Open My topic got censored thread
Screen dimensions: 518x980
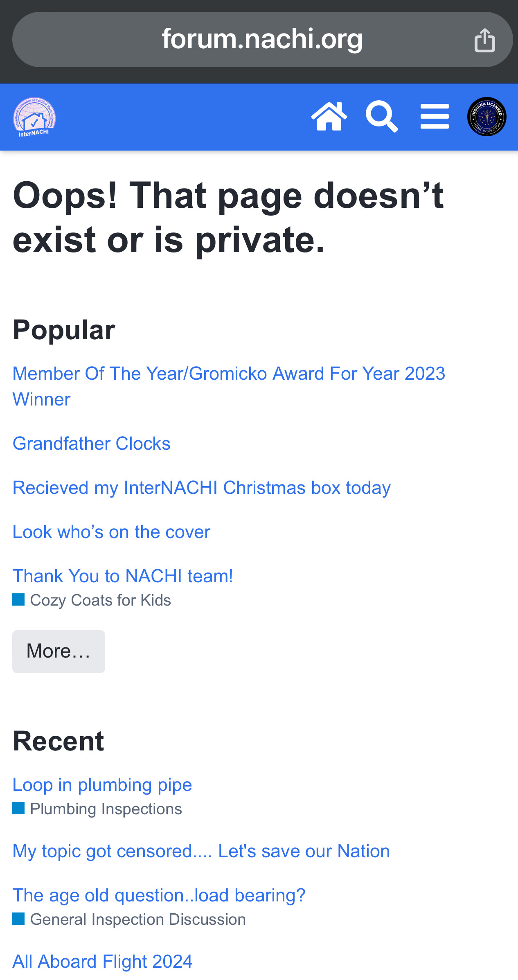coord(201,851)
